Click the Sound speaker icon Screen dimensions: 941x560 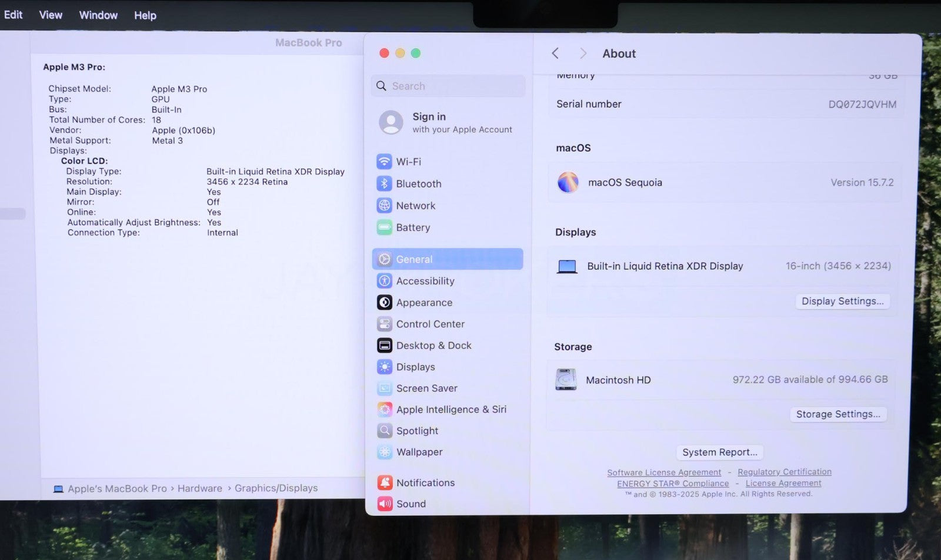(x=385, y=504)
